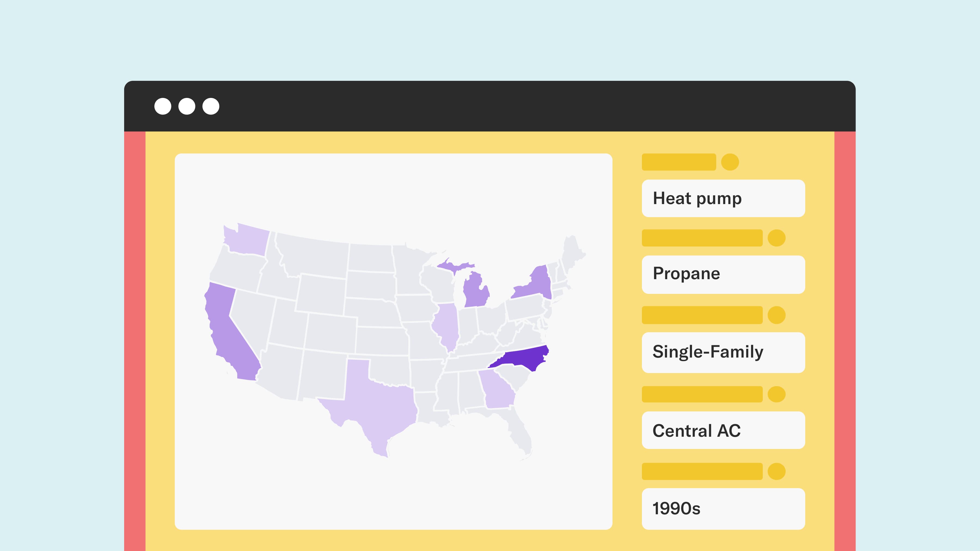Open the Propane dropdown field
Screen dimensions: 980x551
tap(723, 274)
